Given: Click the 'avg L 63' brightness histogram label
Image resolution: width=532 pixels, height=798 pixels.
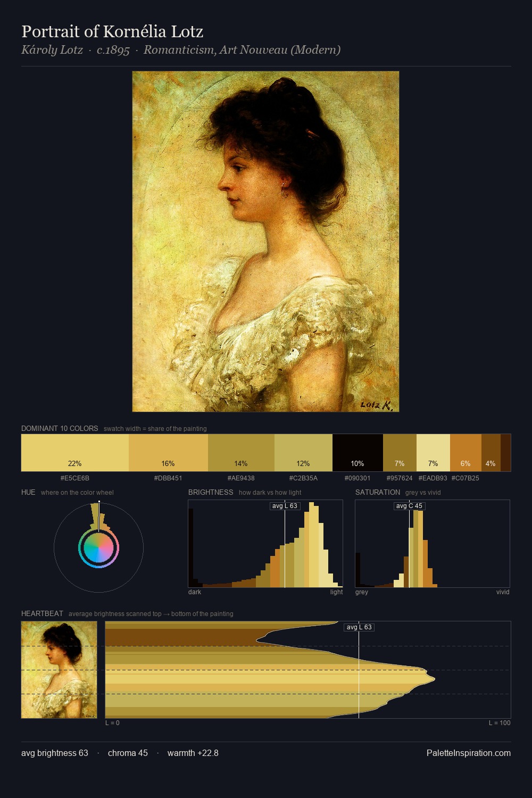Looking at the screenshot, I should (x=285, y=506).
